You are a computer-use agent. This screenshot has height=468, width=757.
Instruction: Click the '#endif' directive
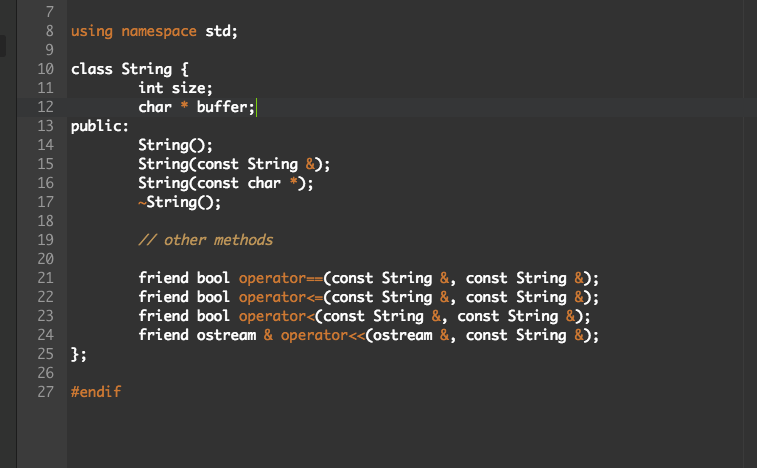pyautogui.click(x=96, y=392)
